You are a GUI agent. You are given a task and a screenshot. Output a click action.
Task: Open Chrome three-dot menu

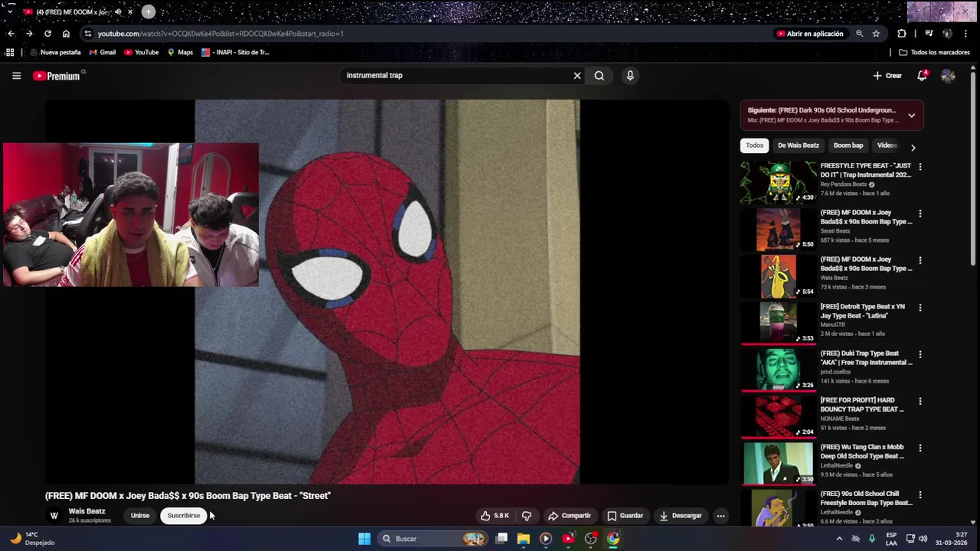coord(967,34)
